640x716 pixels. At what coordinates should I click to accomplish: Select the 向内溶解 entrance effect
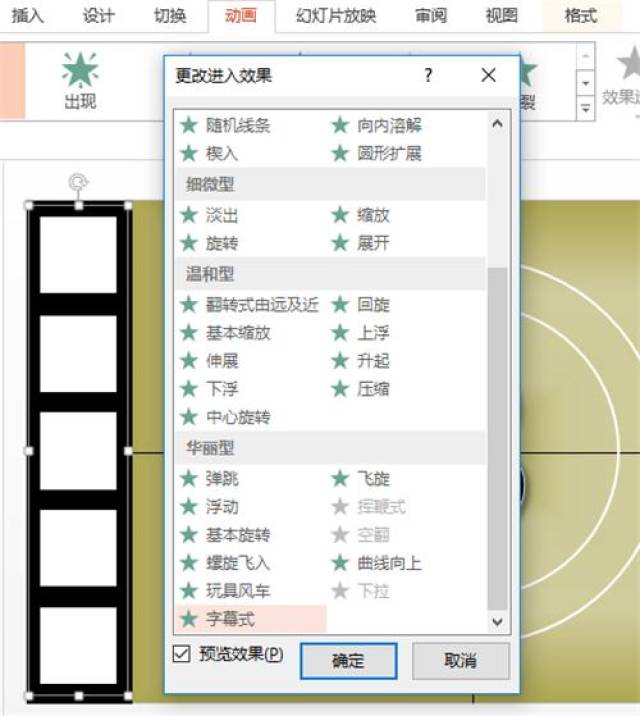pos(377,125)
